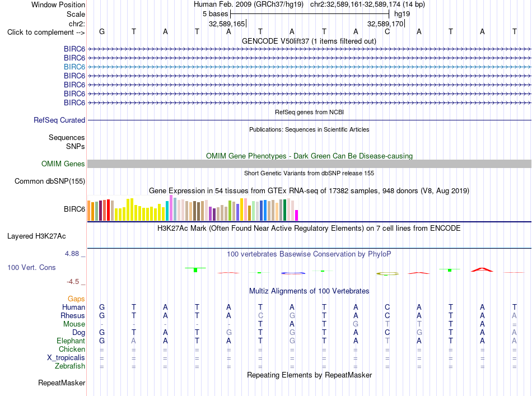
Task: Click the OMIM Genes track label
Action: pos(63,164)
